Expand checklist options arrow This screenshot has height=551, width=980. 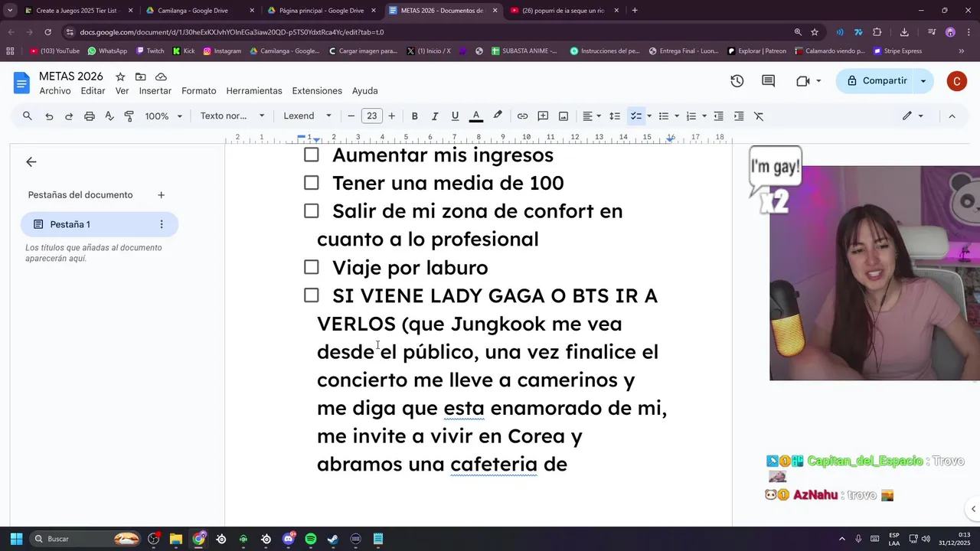pyautogui.click(x=649, y=116)
